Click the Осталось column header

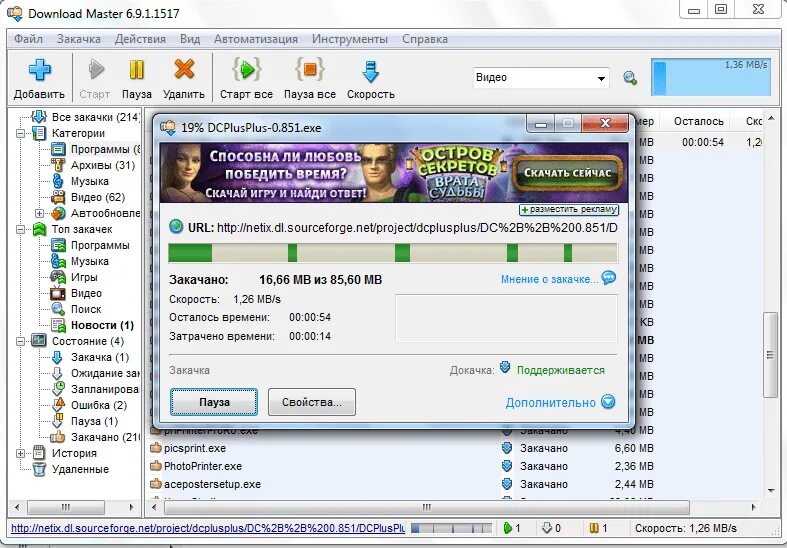coord(698,121)
